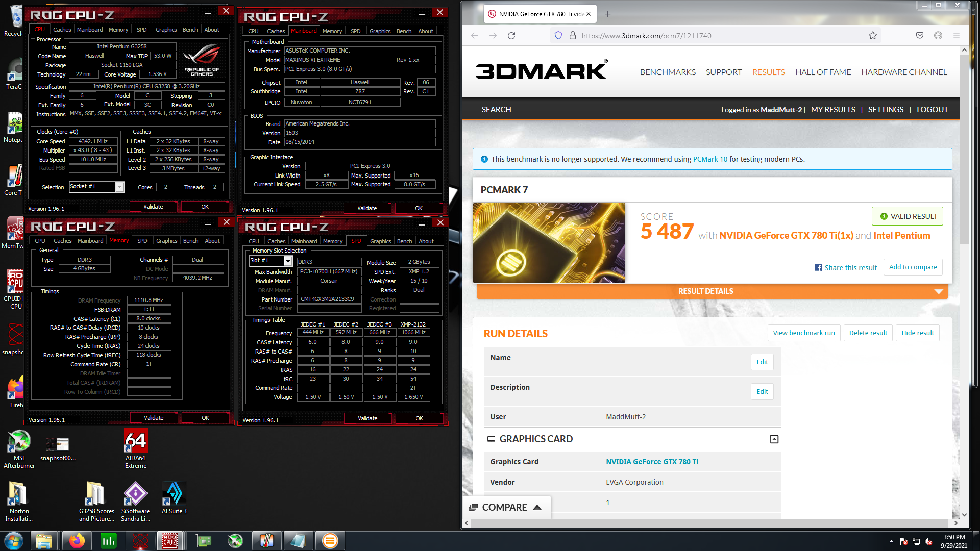The image size is (980, 551).
Task: Open a new browser tab
Action: pyautogui.click(x=607, y=14)
